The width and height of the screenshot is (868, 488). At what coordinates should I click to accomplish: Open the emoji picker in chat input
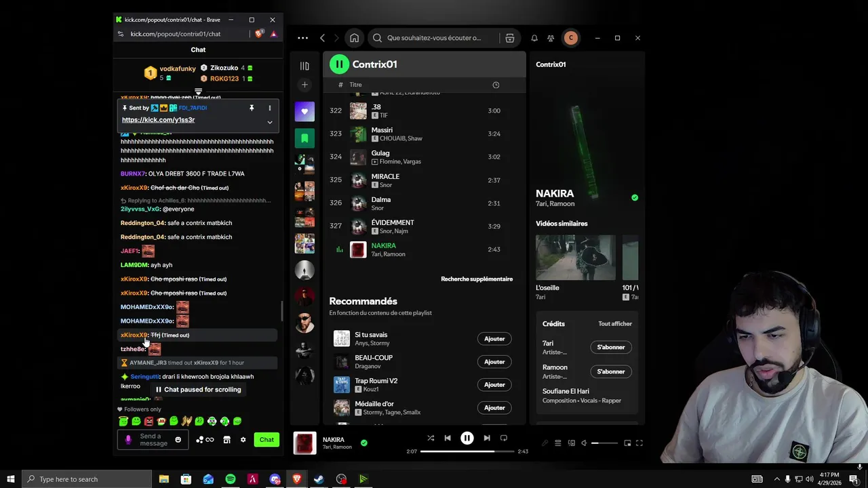(178, 440)
